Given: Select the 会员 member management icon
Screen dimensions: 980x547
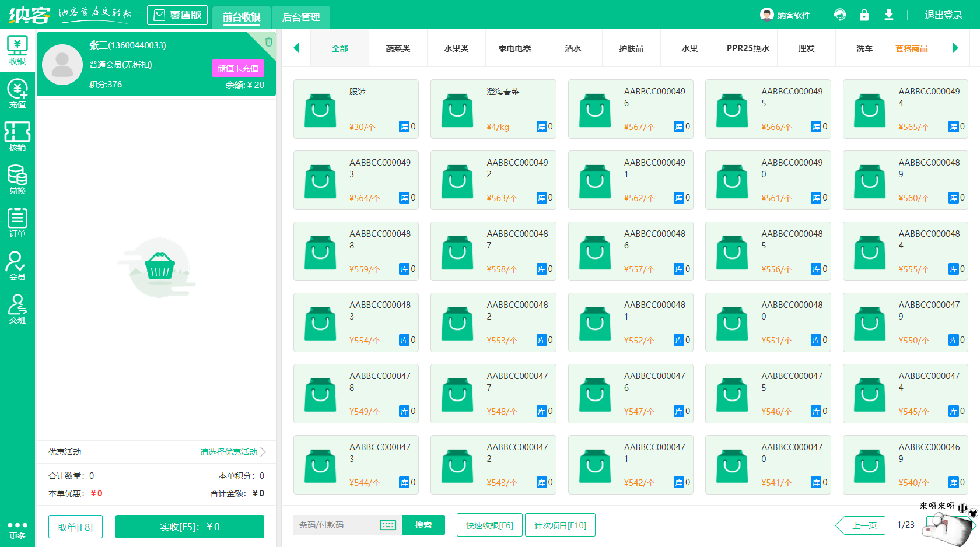Looking at the screenshot, I should (x=17, y=267).
